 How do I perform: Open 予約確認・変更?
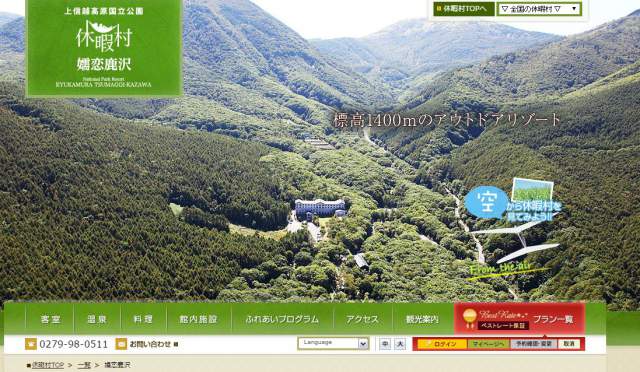[x=534, y=344]
